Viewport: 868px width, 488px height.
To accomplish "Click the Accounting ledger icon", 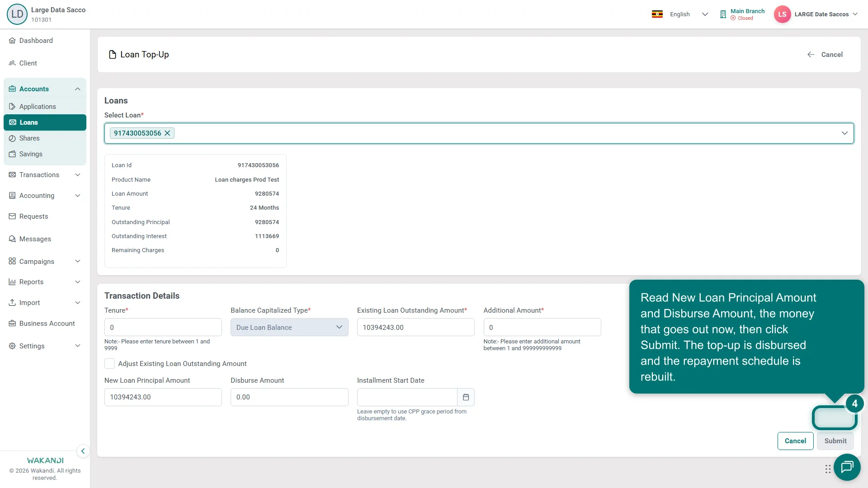I will tap(12, 196).
